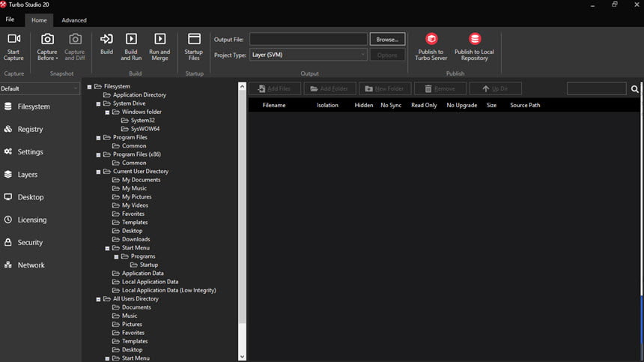Click the Turbo Studio app logo

click(3, 4)
